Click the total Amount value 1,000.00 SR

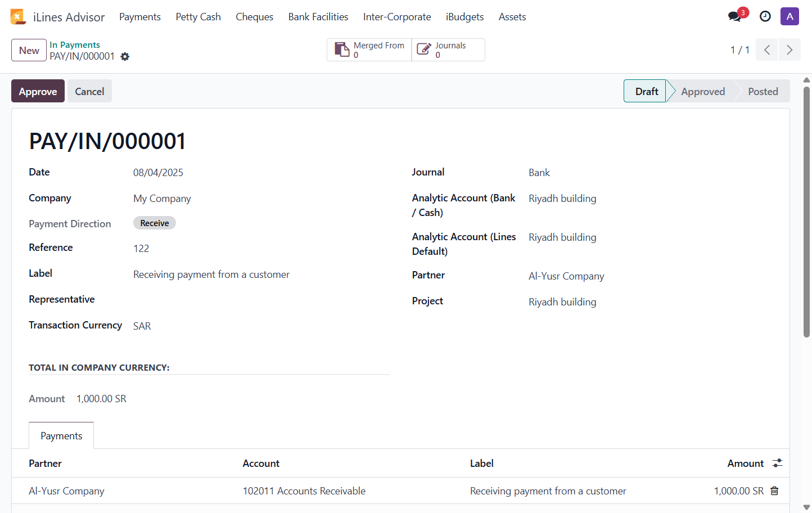101,398
